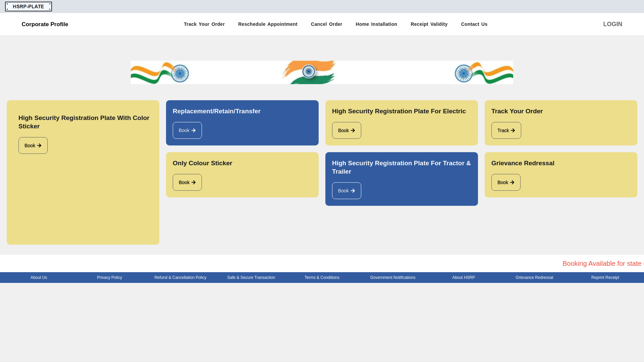This screenshot has height=362, width=644.
Task: Book High Security Plate With Color Sticker
Action: point(33,145)
